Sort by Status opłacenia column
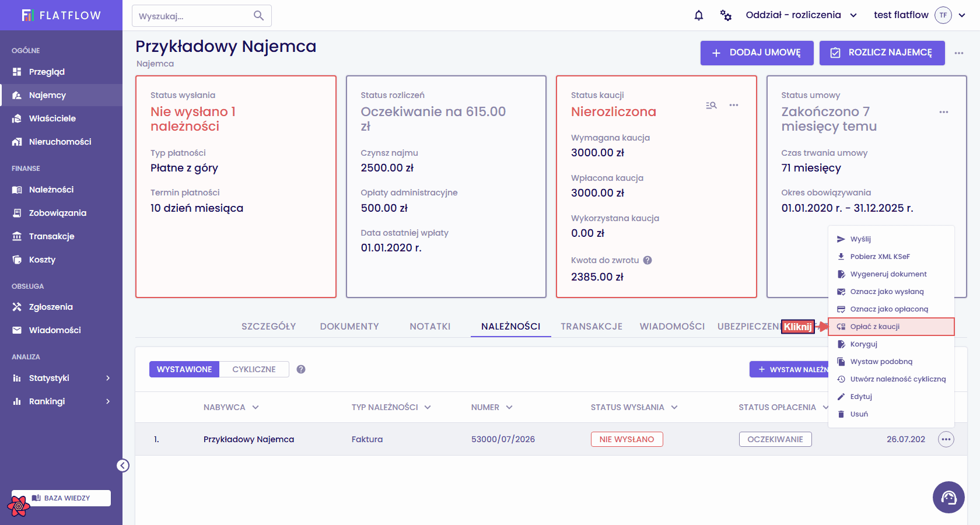Screen dimensions: 980x525 [783, 407]
